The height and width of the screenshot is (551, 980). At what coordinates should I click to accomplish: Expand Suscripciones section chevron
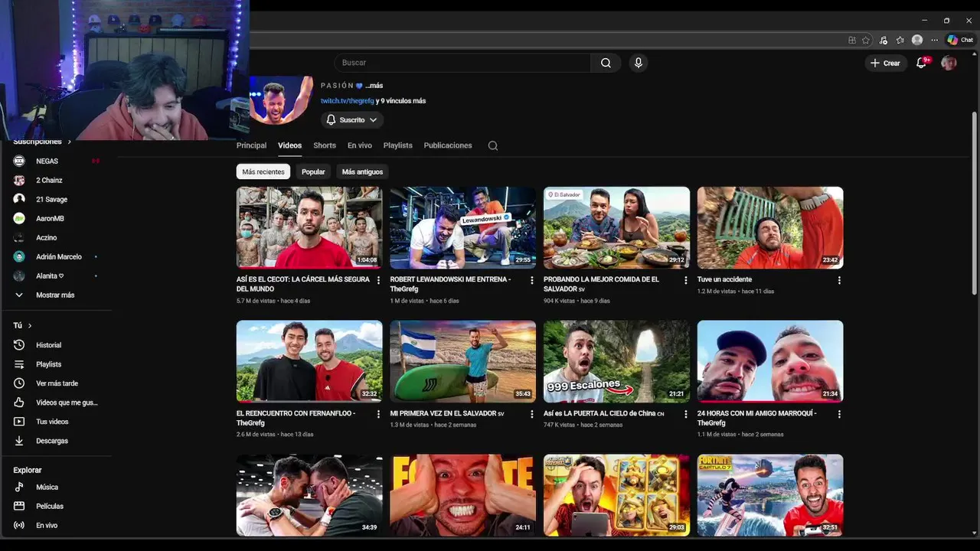point(69,142)
